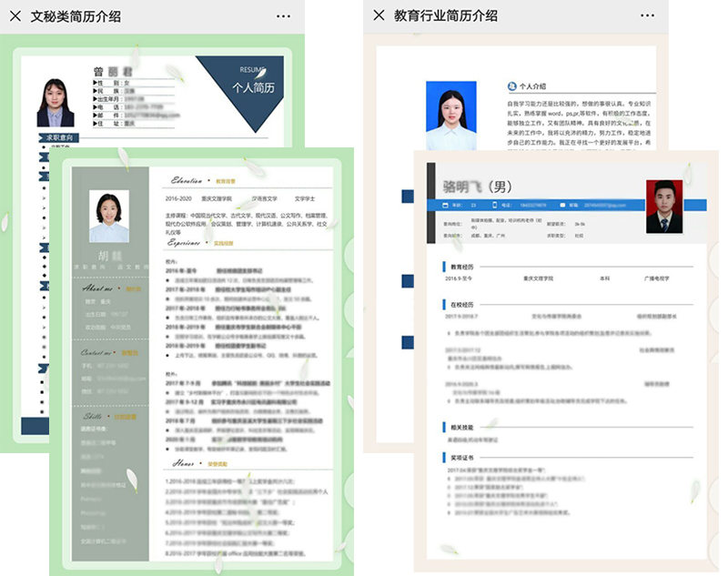Tap the 教育行业简历介绍 page title
The height and width of the screenshot is (576, 728).
446,16
